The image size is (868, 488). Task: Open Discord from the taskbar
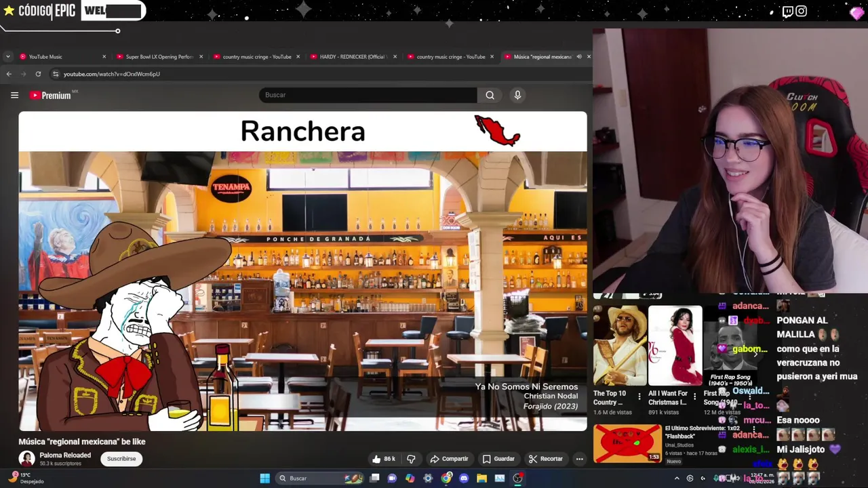[464, 479]
